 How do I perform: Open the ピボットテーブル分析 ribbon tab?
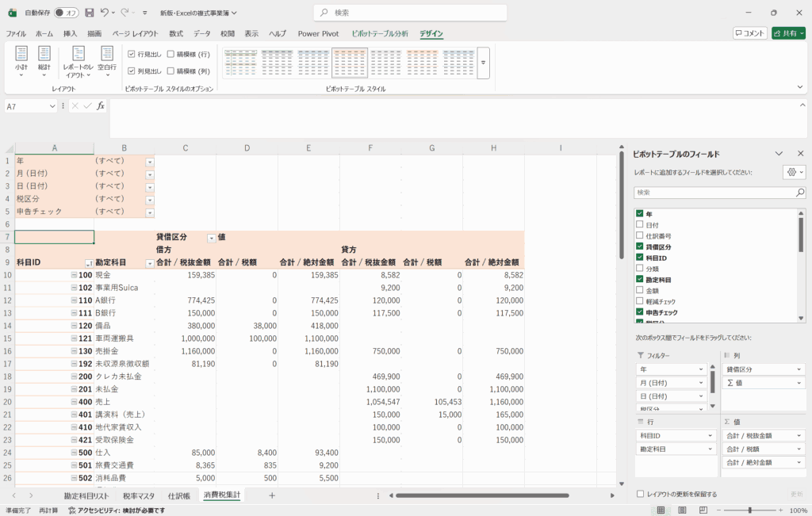(x=379, y=34)
